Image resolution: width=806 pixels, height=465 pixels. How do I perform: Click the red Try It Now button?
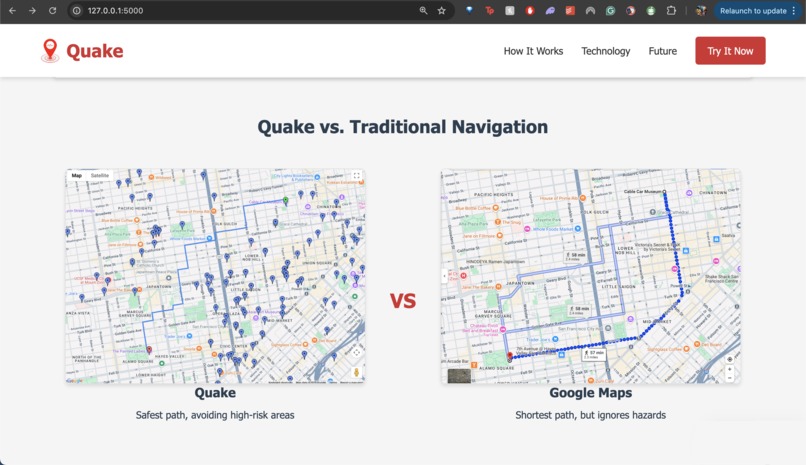pos(730,50)
